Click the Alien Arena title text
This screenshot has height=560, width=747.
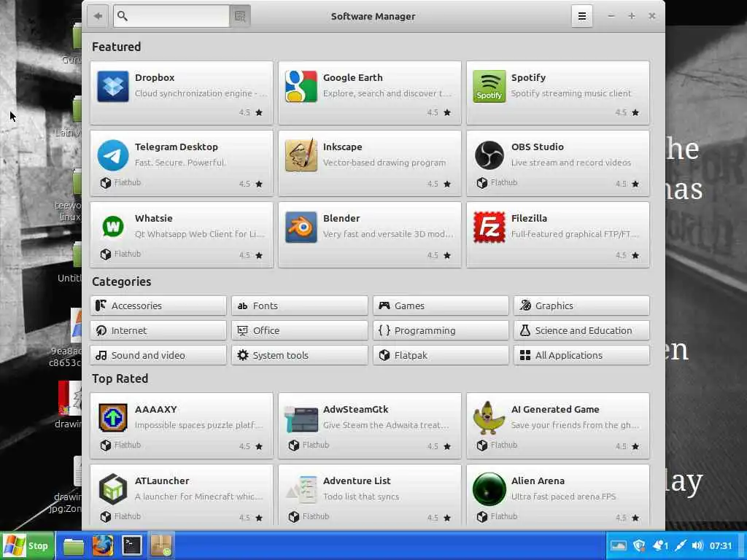[538, 481]
